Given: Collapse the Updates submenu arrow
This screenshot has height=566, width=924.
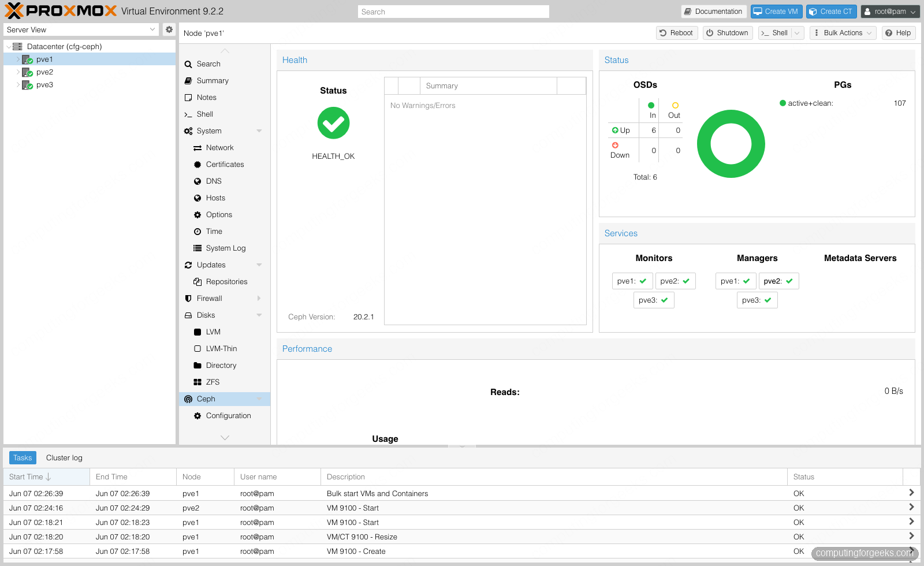Looking at the screenshot, I should click(x=259, y=265).
